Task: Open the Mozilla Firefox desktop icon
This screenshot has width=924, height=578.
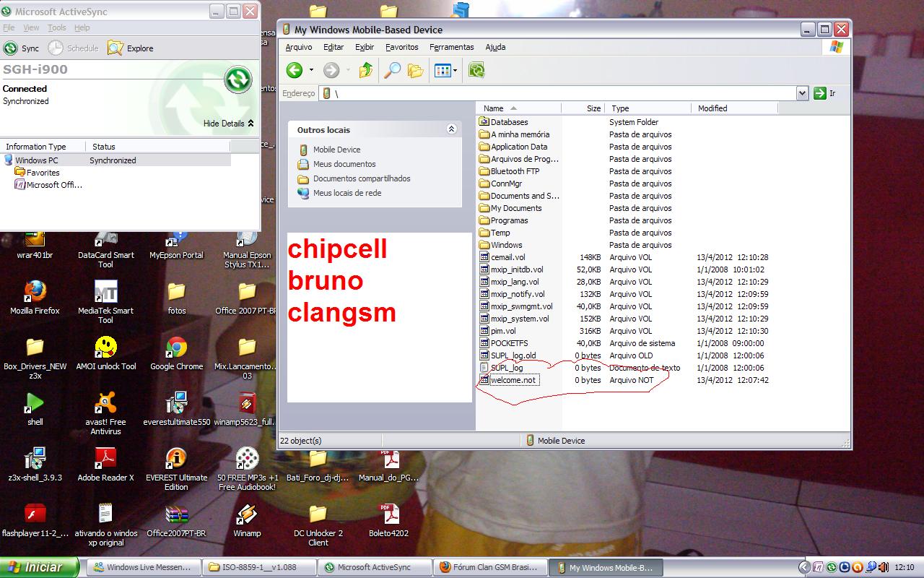Action: click(x=35, y=298)
